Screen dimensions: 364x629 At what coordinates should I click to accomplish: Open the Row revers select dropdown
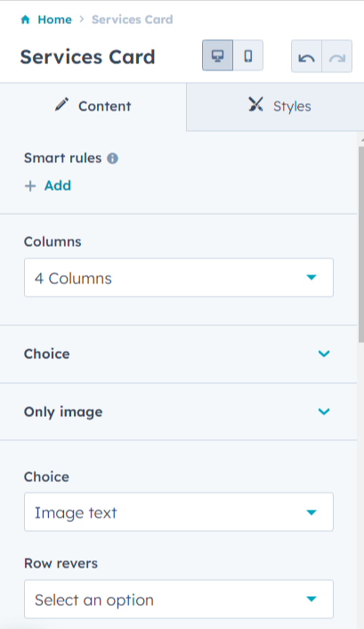[179, 599]
